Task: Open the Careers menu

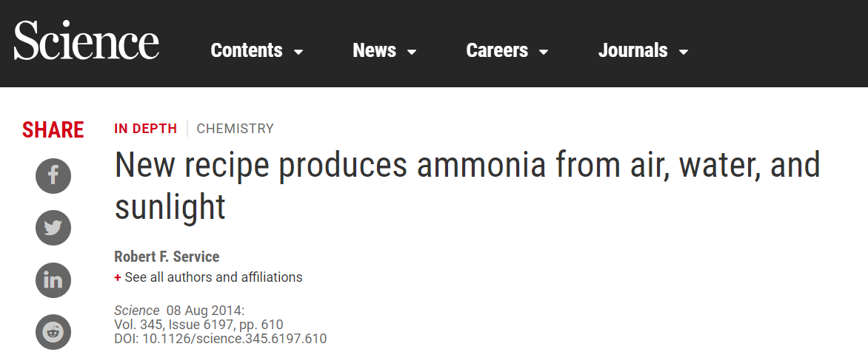Action: tap(507, 50)
